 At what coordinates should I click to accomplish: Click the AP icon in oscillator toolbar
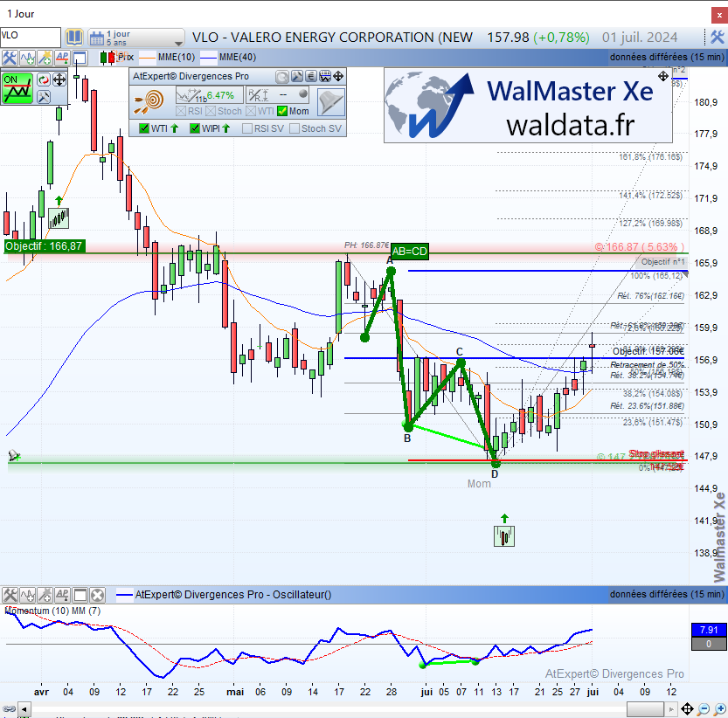point(62,595)
